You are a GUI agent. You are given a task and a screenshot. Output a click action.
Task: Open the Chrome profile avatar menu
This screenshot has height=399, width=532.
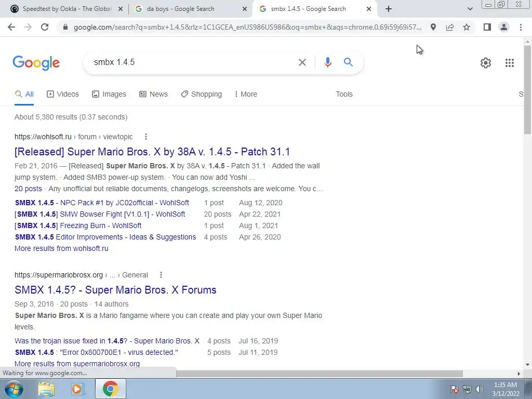pyautogui.click(x=504, y=27)
